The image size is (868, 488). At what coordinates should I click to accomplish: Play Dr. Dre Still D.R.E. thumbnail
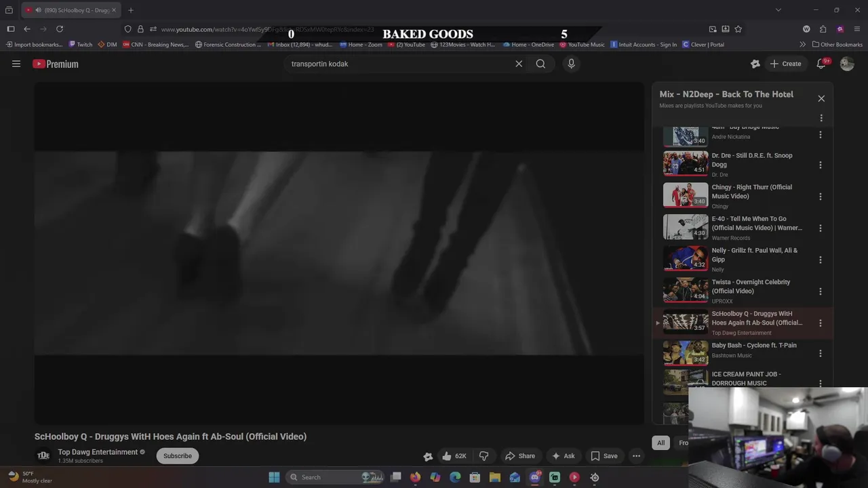tap(685, 163)
